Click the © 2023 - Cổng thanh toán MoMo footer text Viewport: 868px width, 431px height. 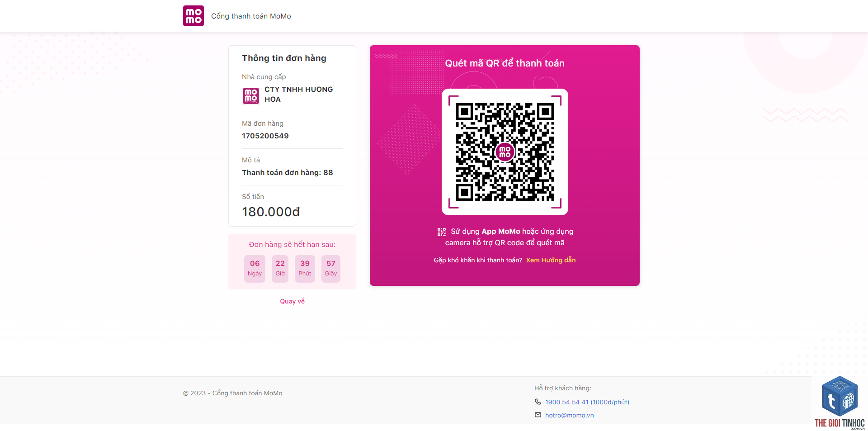233,393
